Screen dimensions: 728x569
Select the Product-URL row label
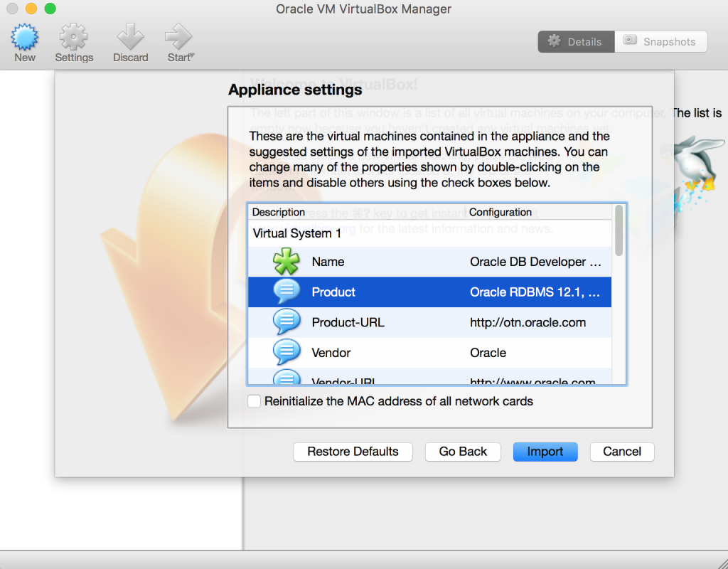[x=348, y=322]
